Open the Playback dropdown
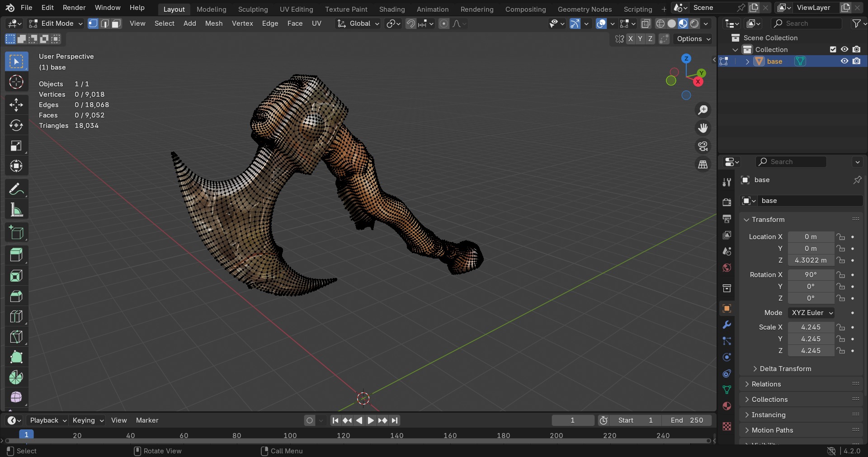 tap(48, 420)
